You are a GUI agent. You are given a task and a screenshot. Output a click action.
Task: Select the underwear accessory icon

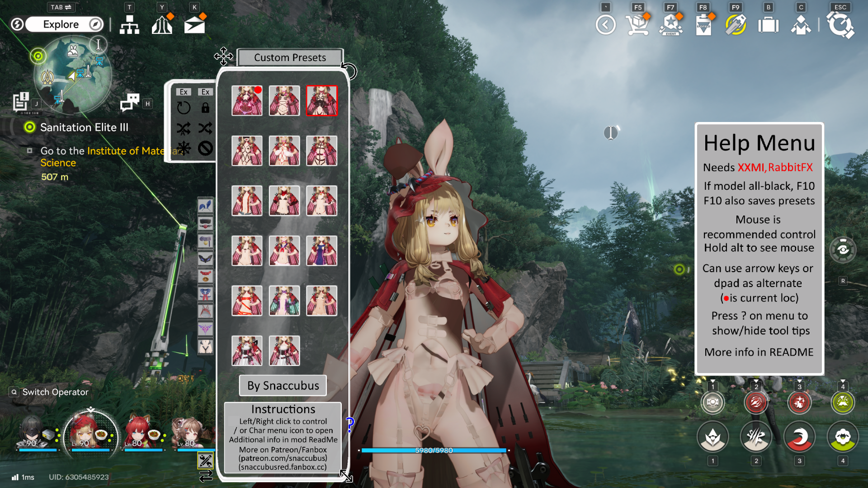[x=205, y=347]
